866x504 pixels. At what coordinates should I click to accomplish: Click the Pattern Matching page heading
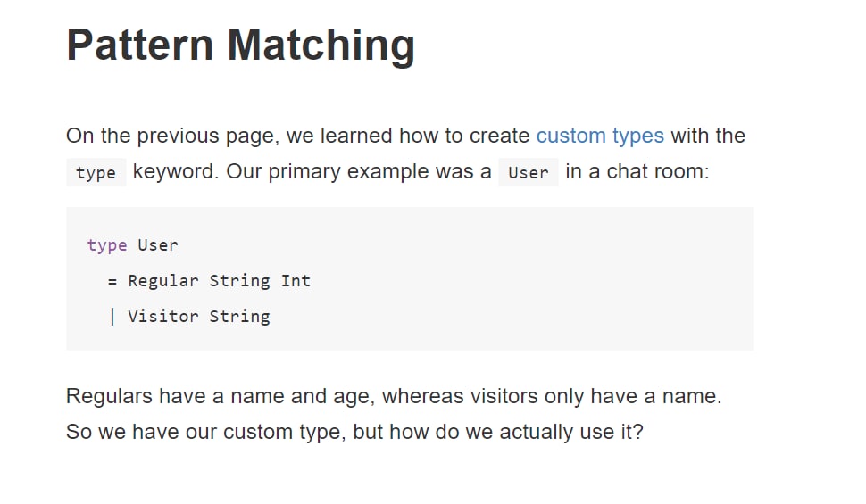(x=240, y=45)
